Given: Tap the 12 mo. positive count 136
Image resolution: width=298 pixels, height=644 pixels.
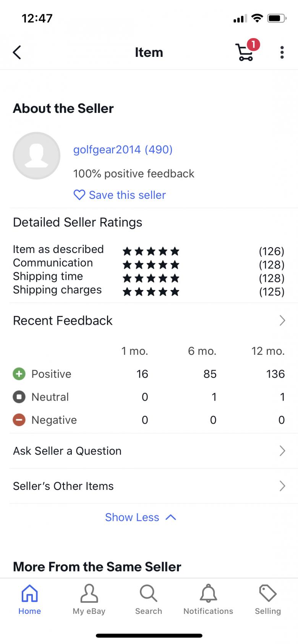Looking at the screenshot, I should [275, 374].
